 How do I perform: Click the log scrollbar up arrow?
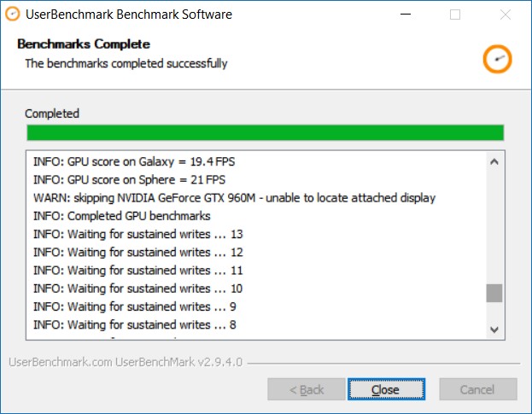pos(494,160)
